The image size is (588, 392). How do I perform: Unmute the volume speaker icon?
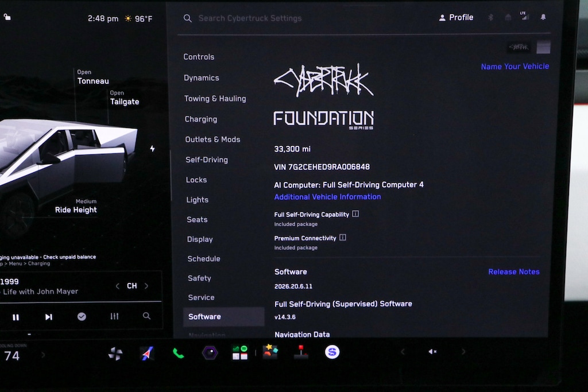pos(432,351)
